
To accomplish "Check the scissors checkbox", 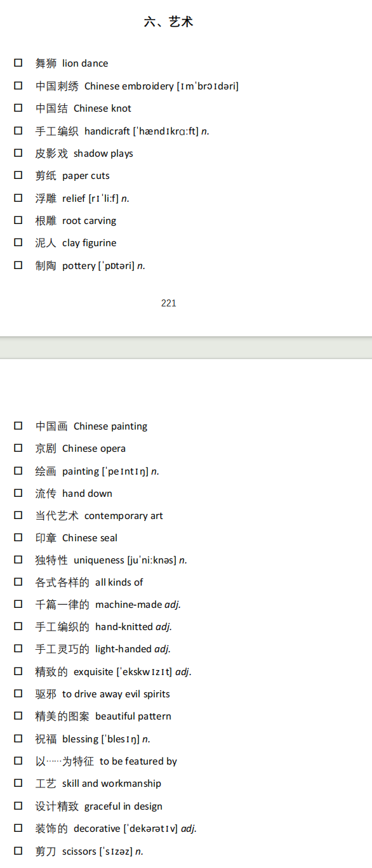I will (18, 851).
